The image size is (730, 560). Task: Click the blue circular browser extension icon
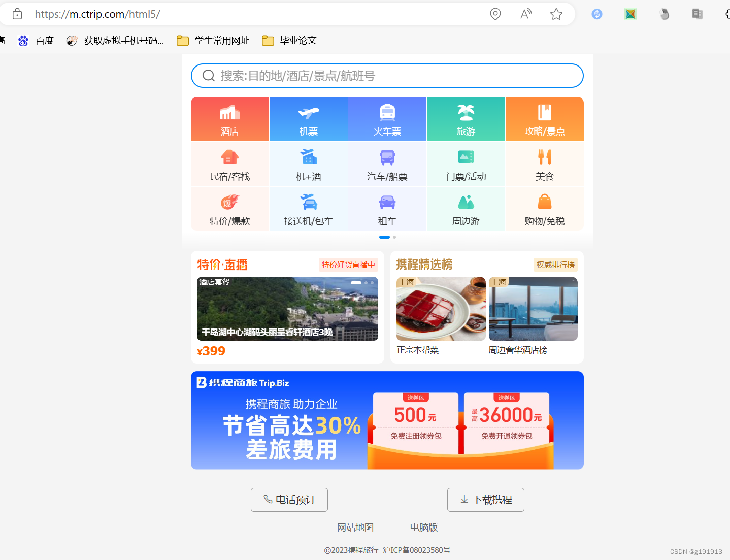[x=597, y=14]
